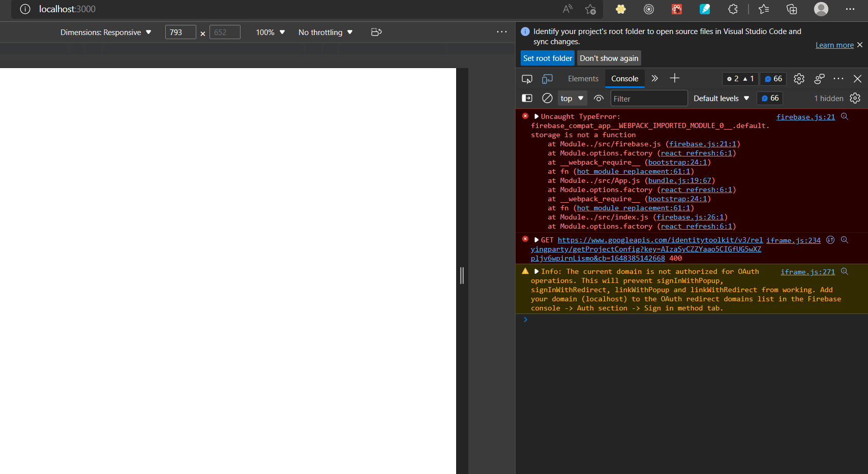Switch to the Elements tab
The height and width of the screenshot is (474, 868).
(583, 79)
